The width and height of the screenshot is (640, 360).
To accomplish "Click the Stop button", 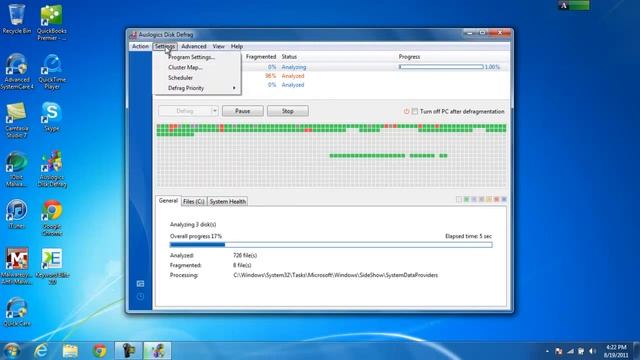I will 288,111.
